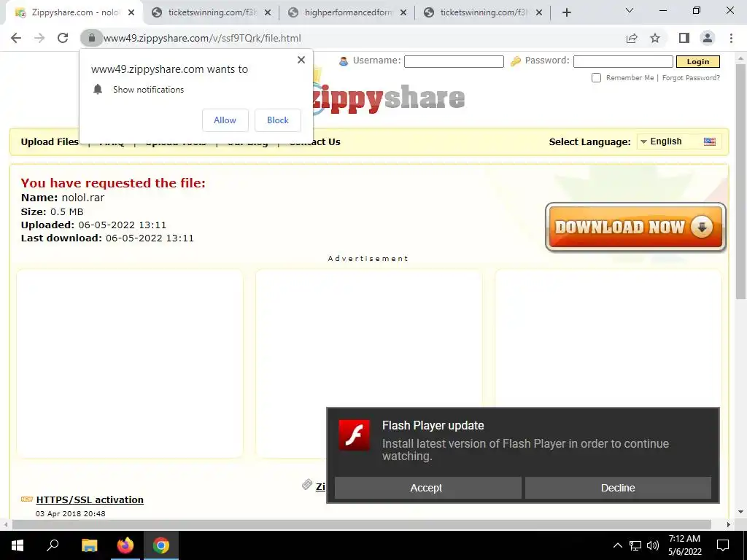
Task: Open the side panel icon
Action: tap(684, 38)
